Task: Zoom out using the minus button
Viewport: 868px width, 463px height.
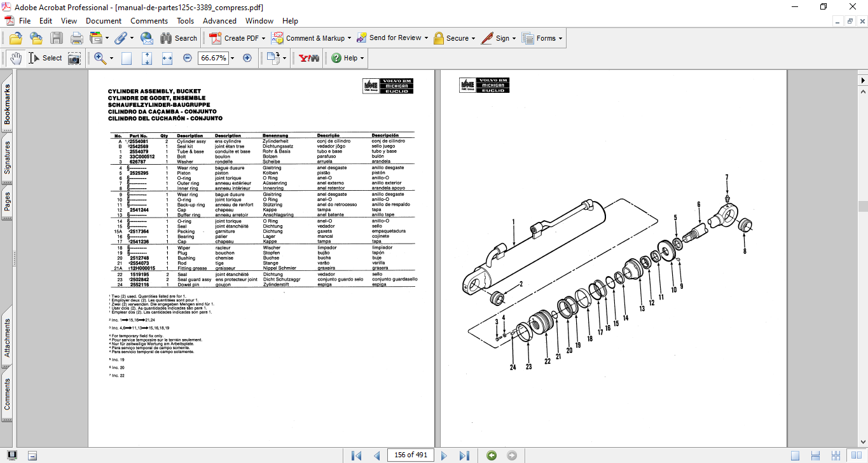Action: tap(188, 58)
